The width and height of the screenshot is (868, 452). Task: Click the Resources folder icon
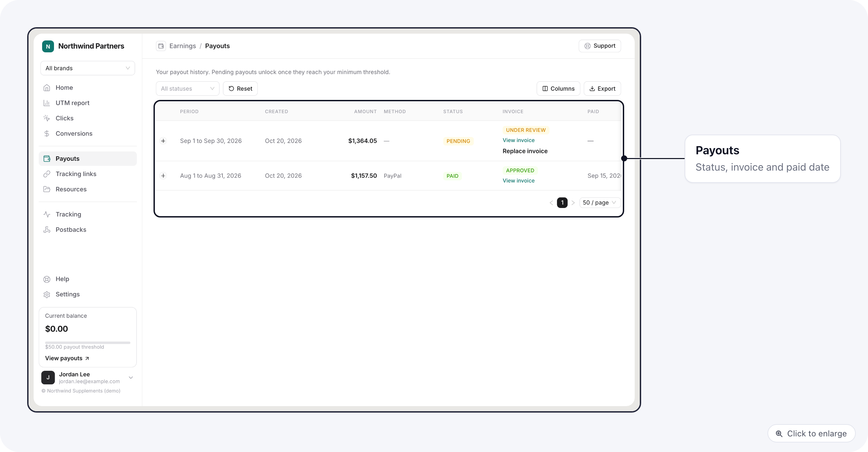click(47, 189)
